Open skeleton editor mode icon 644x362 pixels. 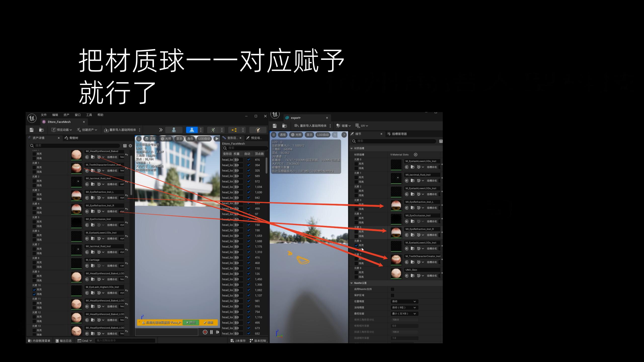pos(174,130)
